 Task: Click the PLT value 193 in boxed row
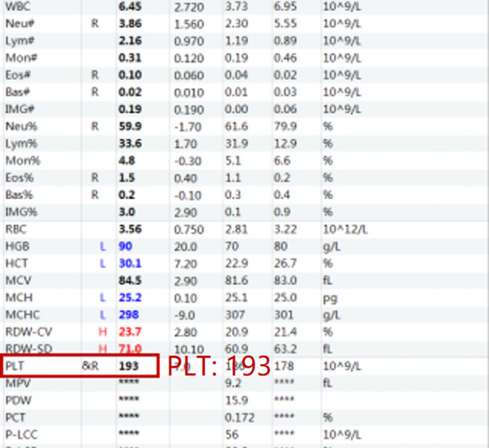tap(128, 366)
